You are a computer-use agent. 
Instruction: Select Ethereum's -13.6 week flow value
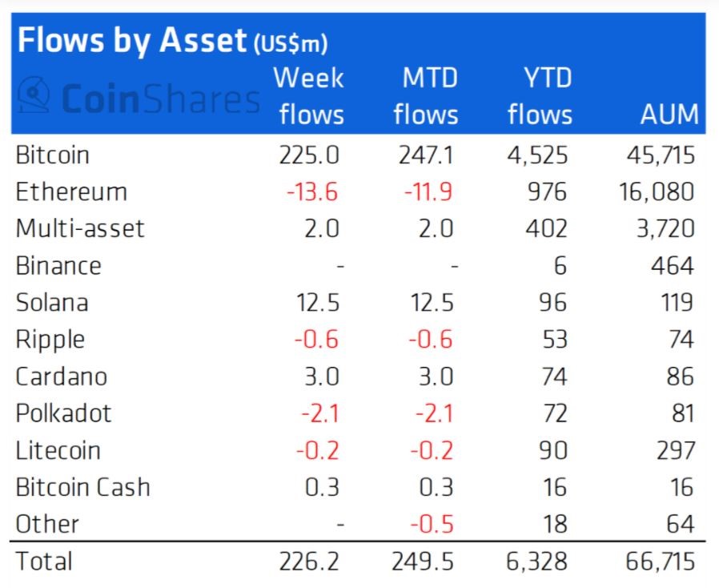312,191
